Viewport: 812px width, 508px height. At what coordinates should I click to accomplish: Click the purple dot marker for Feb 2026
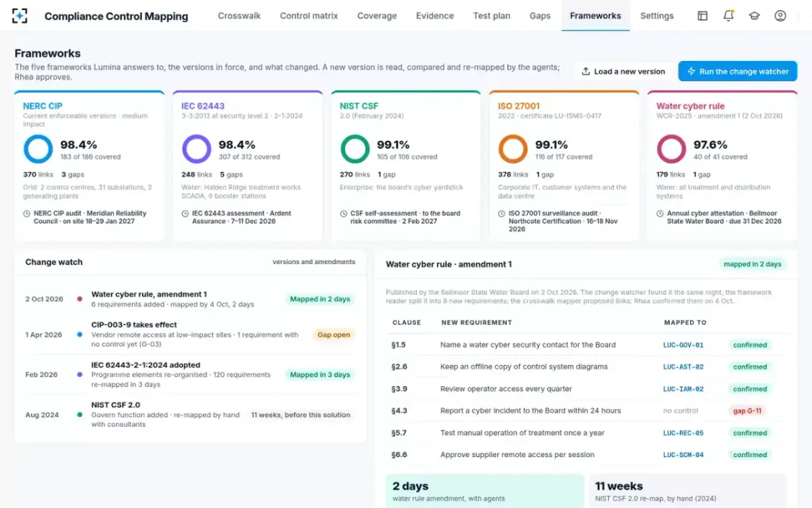(x=80, y=375)
